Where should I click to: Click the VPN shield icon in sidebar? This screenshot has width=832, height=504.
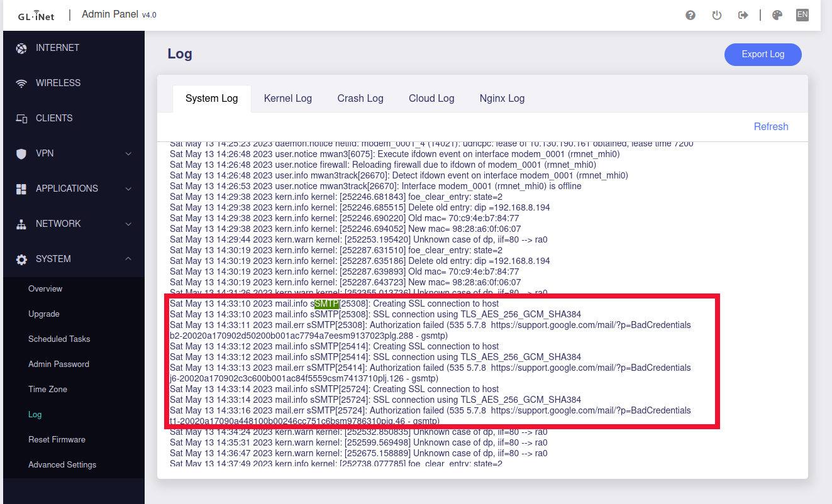[21, 154]
